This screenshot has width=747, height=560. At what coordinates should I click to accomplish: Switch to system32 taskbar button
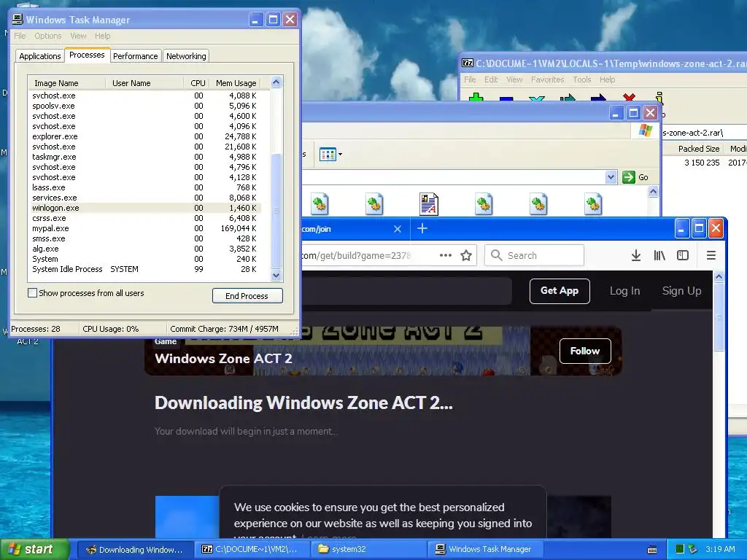(368, 550)
